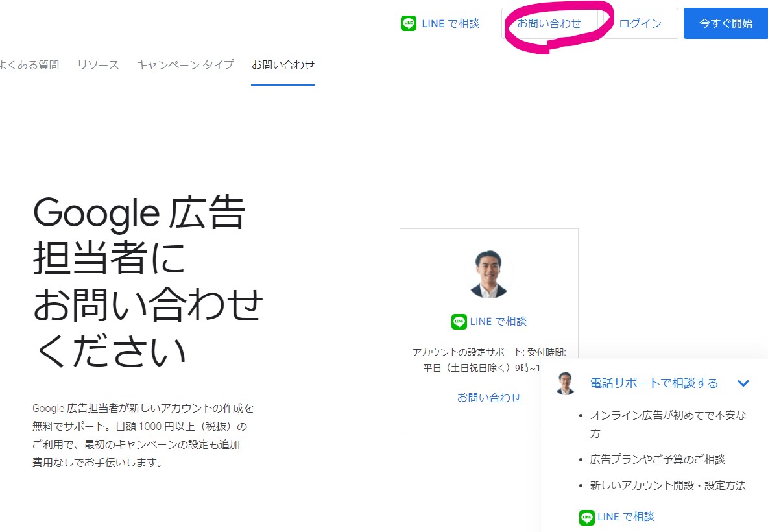Select the キャンペーン タイプ tab
This screenshot has height=532, width=768.
click(x=185, y=65)
